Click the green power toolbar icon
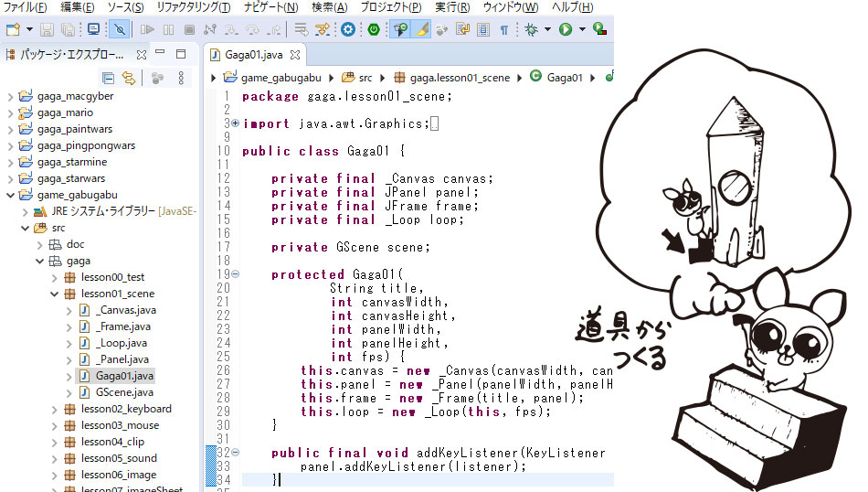The width and height of the screenshot is (868, 492). point(373,29)
